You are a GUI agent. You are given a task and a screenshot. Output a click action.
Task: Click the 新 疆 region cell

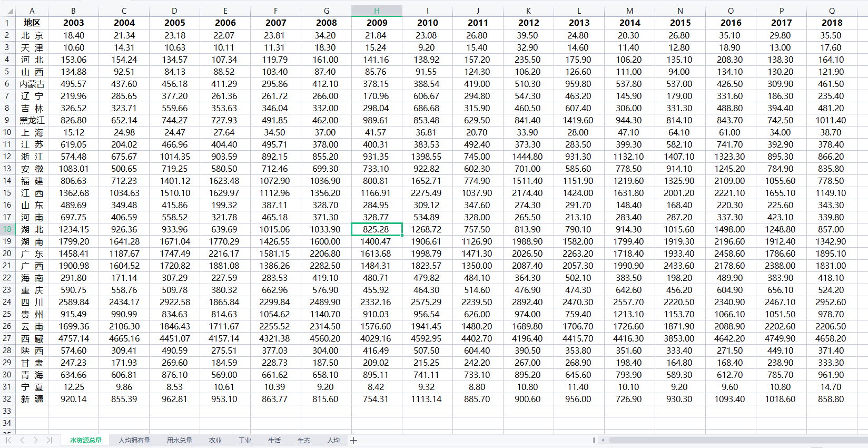coord(32,399)
